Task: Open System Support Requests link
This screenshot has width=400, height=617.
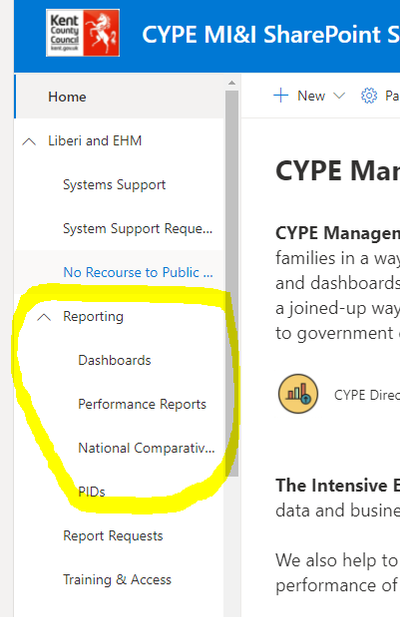Action: (138, 229)
